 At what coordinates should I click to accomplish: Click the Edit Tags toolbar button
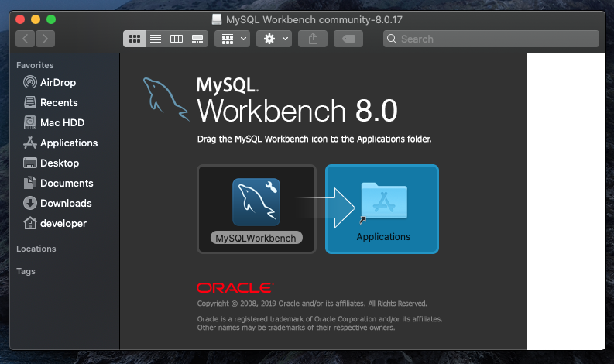(x=348, y=39)
